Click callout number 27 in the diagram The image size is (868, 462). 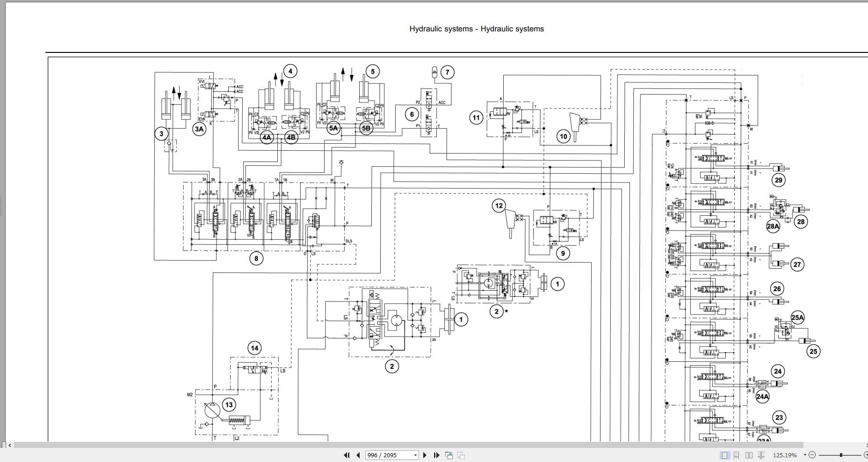pyautogui.click(x=797, y=264)
